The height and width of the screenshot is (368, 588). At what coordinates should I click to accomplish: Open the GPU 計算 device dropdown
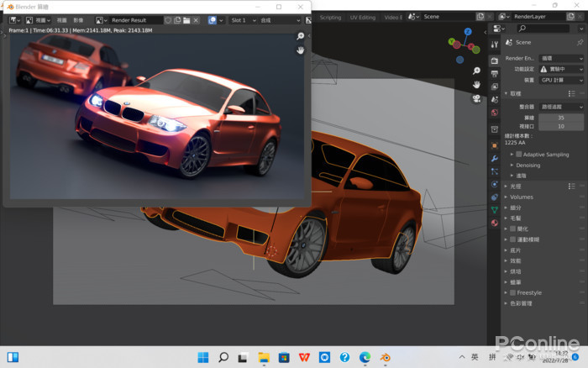561,81
